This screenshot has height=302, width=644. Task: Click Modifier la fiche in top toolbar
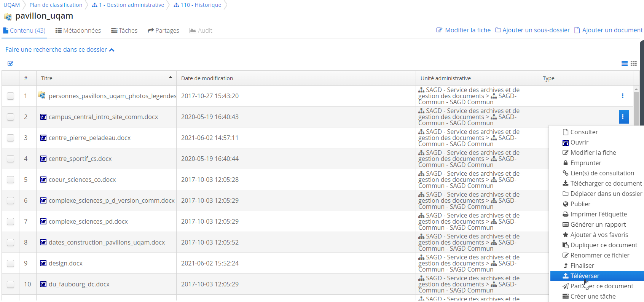[x=463, y=30]
